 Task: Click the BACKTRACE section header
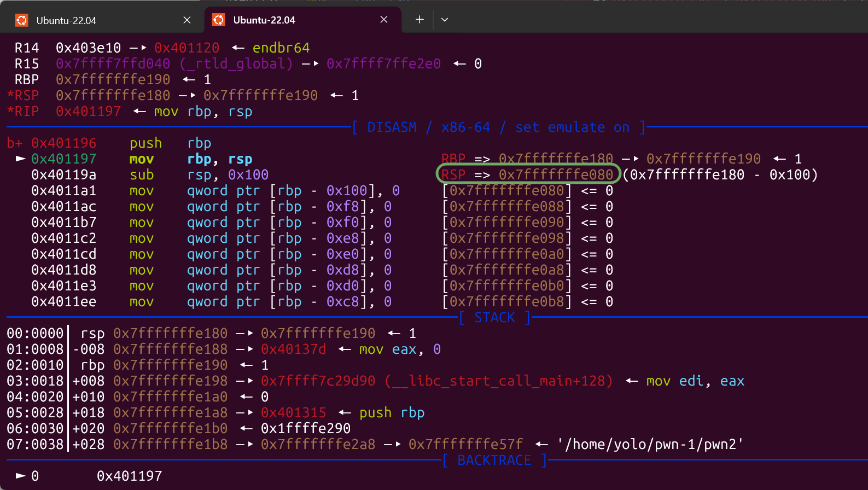[x=494, y=460]
